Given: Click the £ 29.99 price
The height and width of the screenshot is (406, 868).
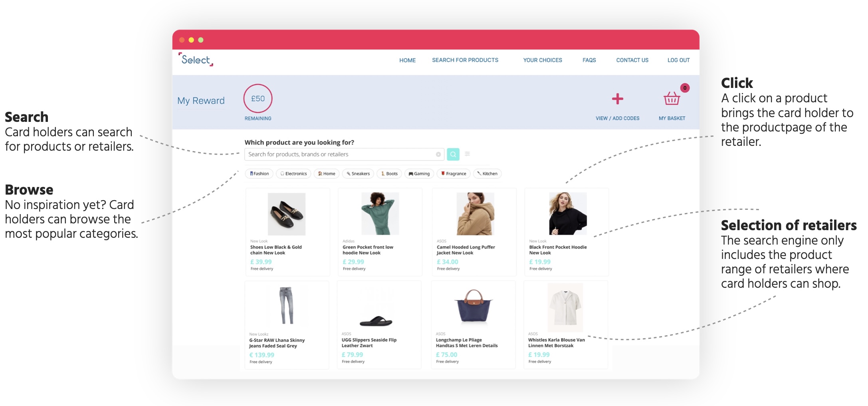Looking at the screenshot, I should (353, 262).
